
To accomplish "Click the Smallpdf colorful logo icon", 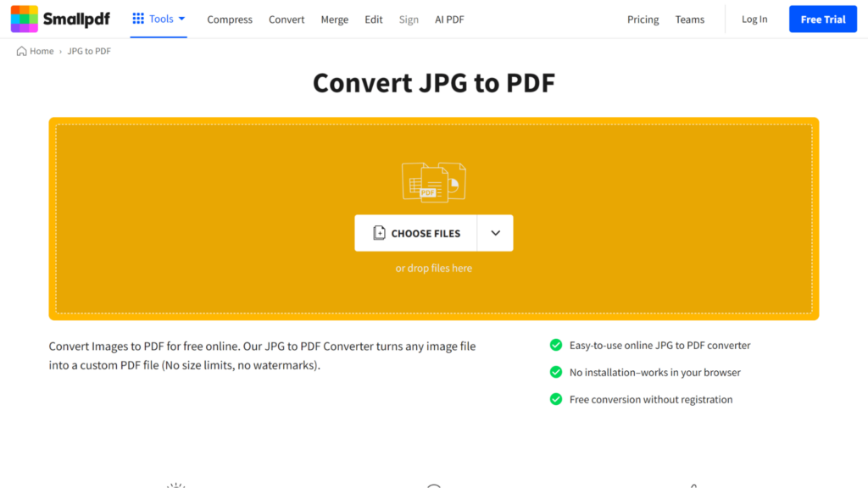I will point(25,19).
